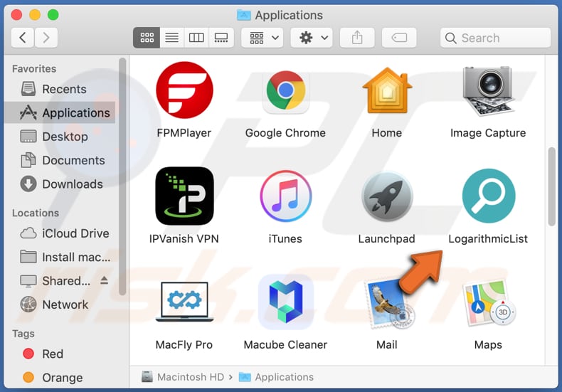
Task: Open Documents in the sidebar
Action: pos(60,160)
